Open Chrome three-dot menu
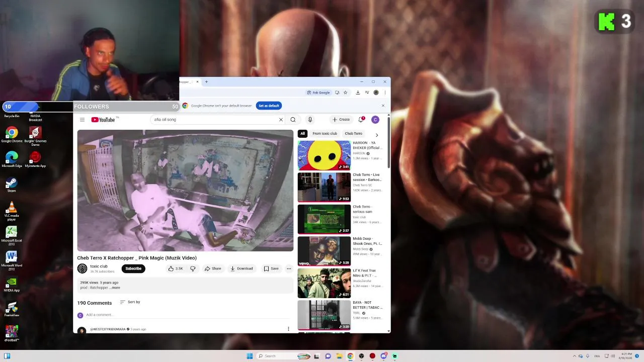The width and height of the screenshot is (644, 362). 385,93
